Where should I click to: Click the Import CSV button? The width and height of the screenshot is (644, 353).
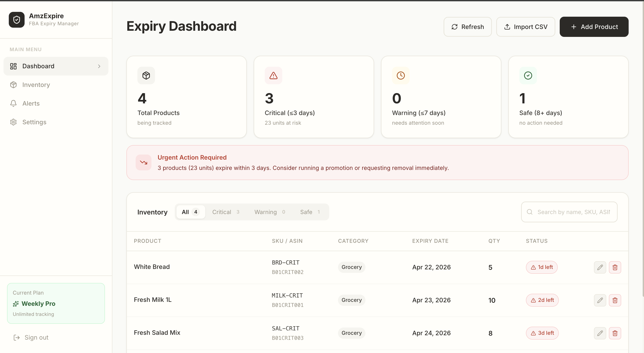pos(525,27)
